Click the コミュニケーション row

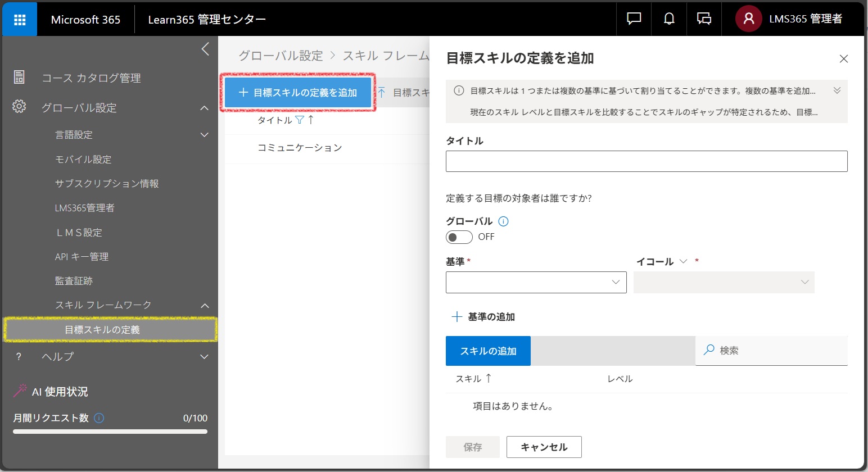327,148
